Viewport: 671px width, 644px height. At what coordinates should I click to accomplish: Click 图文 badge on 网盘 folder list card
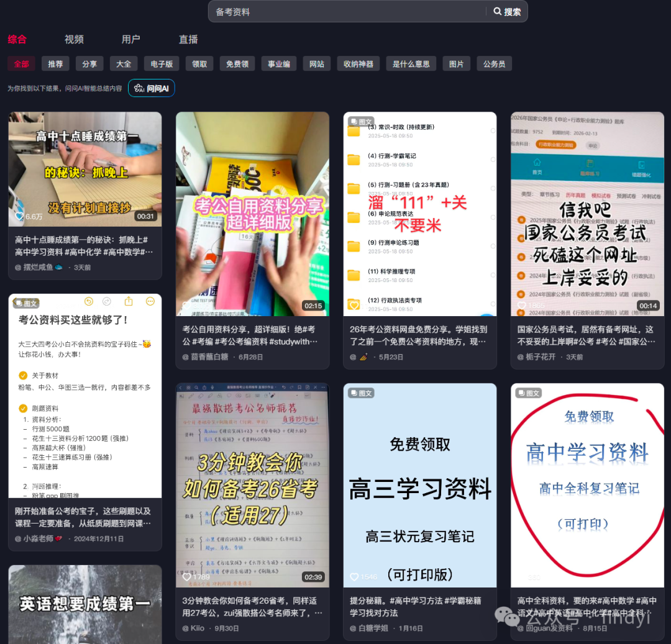point(361,122)
